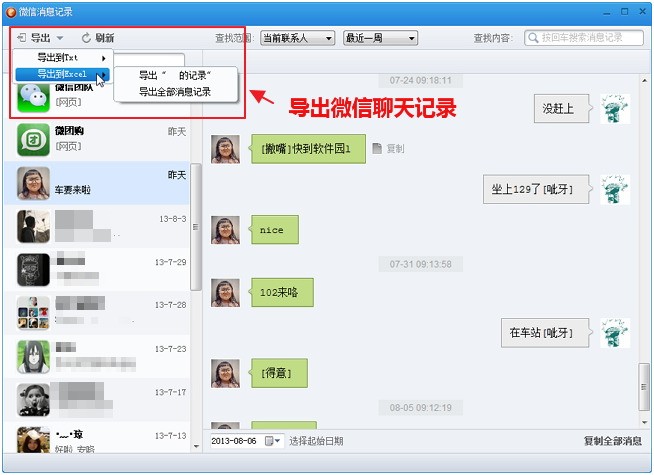The height and width of the screenshot is (475, 654).
Task: Click the 刷新 refresh icon
Action: 86,38
